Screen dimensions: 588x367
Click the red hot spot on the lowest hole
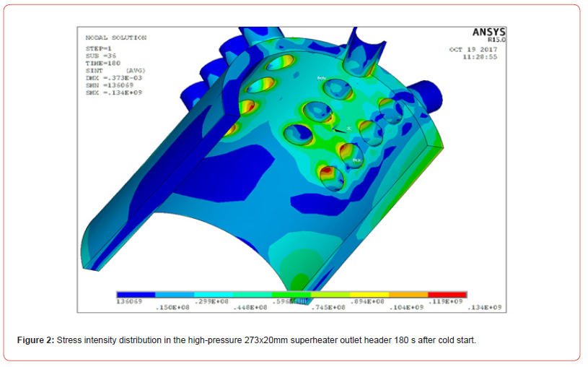coord(327,172)
